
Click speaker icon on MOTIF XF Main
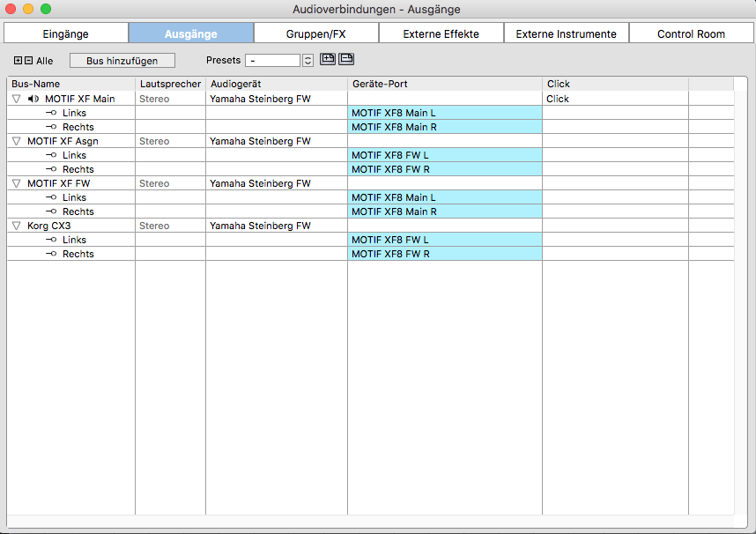click(x=33, y=99)
